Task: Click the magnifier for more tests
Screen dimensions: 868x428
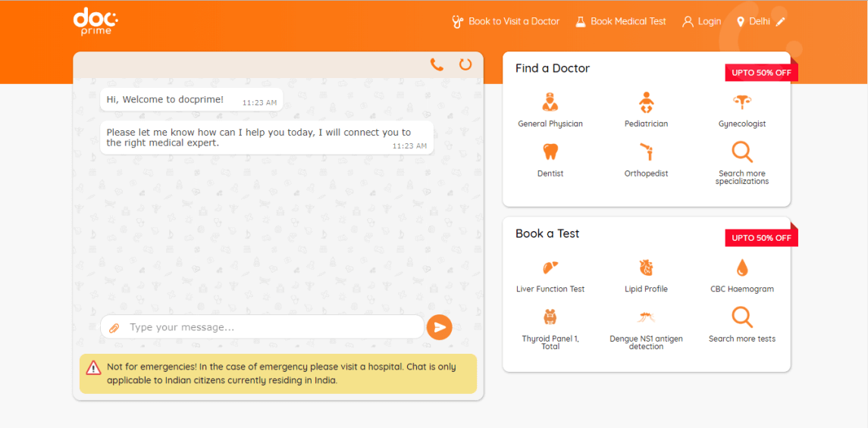Action: (742, 317)
